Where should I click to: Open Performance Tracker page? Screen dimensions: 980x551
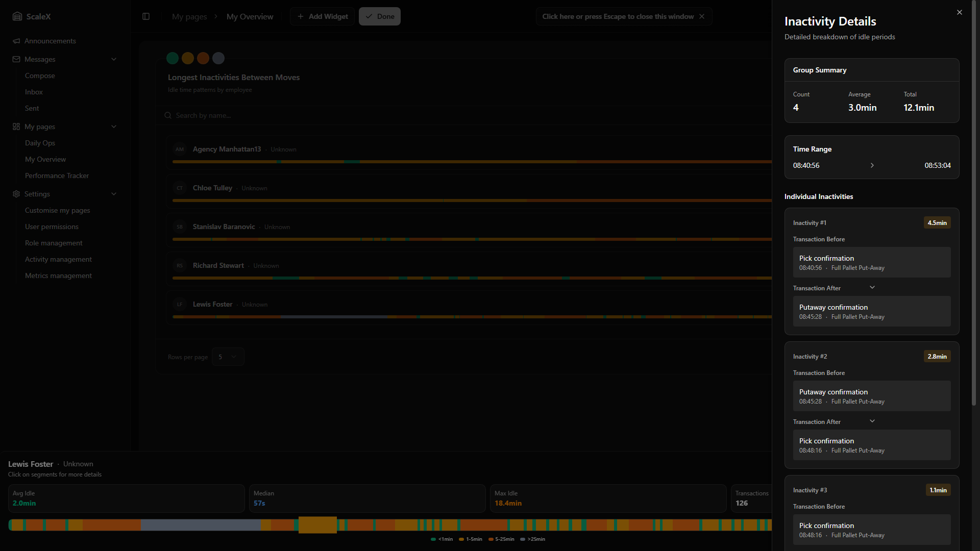(57, 176)
